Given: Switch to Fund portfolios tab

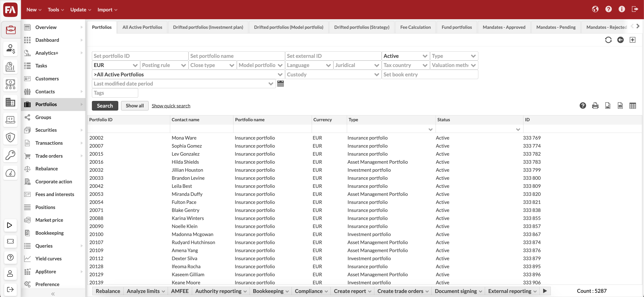Looking at the screenshot, I should [x=456, y=27].
